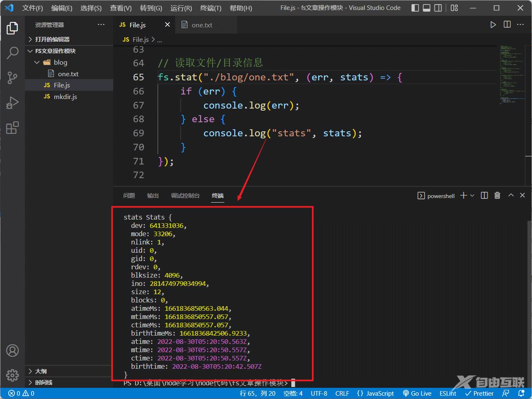This screenshot has height=399, width=532.
Task: Expand the 时间线 section
Action: click(x=69, y=382)
